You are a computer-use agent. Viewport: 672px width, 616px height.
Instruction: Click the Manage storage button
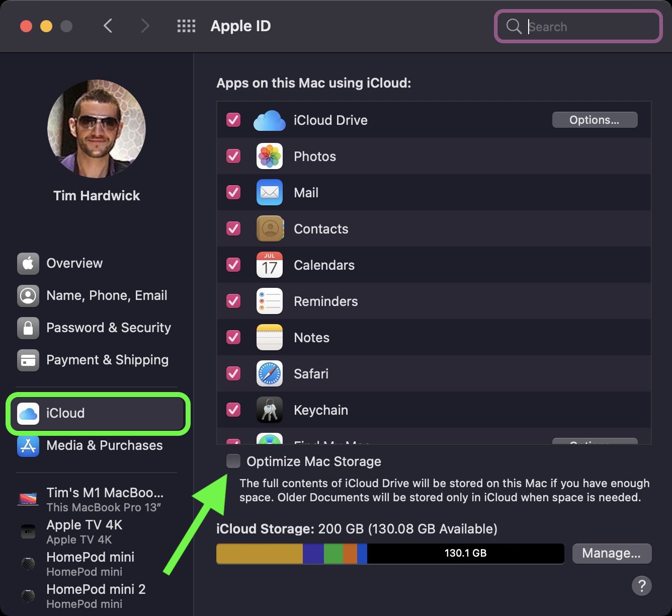(x=612, y=553)
